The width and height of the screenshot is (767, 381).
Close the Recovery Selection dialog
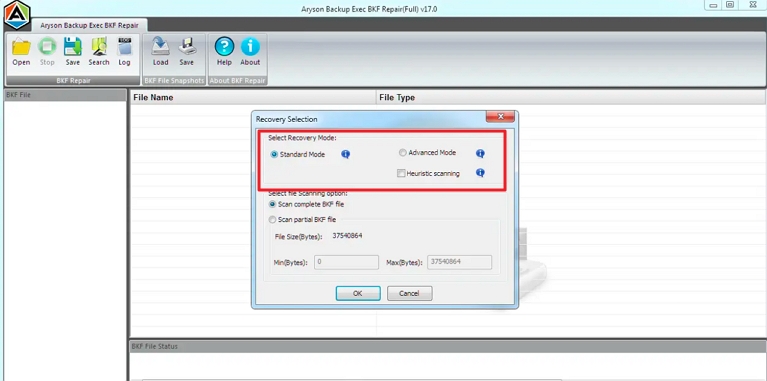500,117
